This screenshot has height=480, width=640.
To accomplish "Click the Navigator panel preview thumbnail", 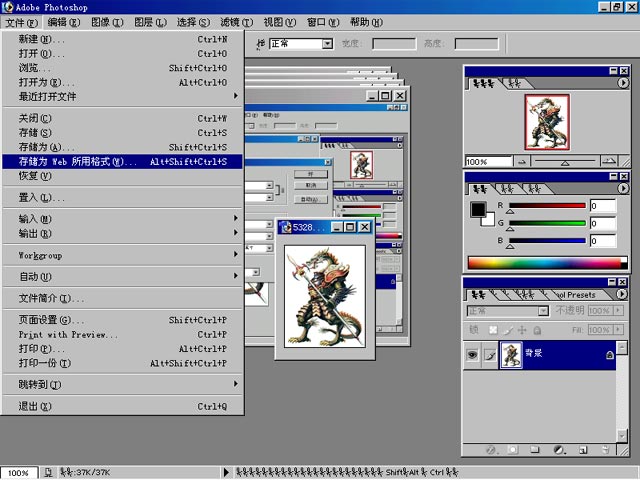I will point(547,122).
